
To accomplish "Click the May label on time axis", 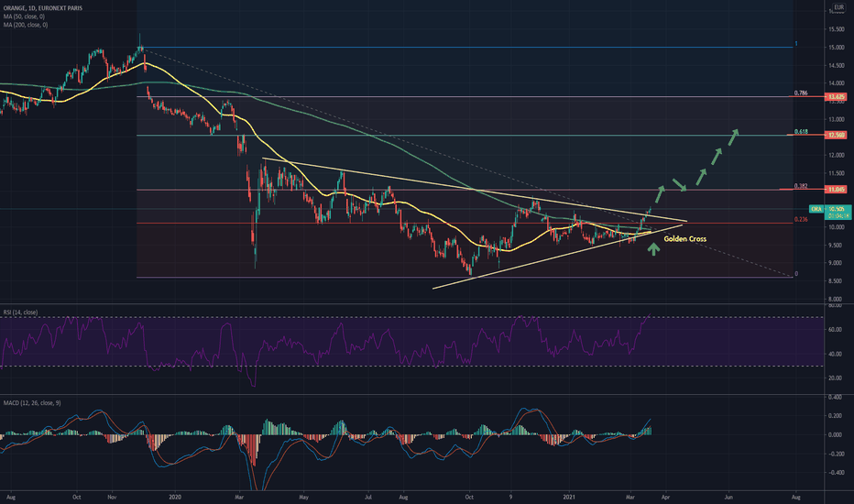I will pos(304,497).
